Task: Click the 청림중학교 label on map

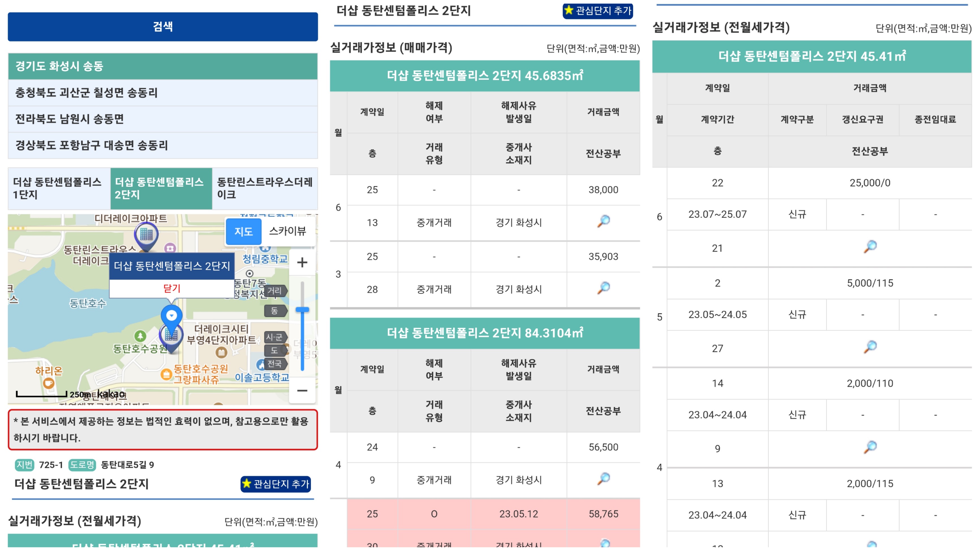Action: (265, 259)
